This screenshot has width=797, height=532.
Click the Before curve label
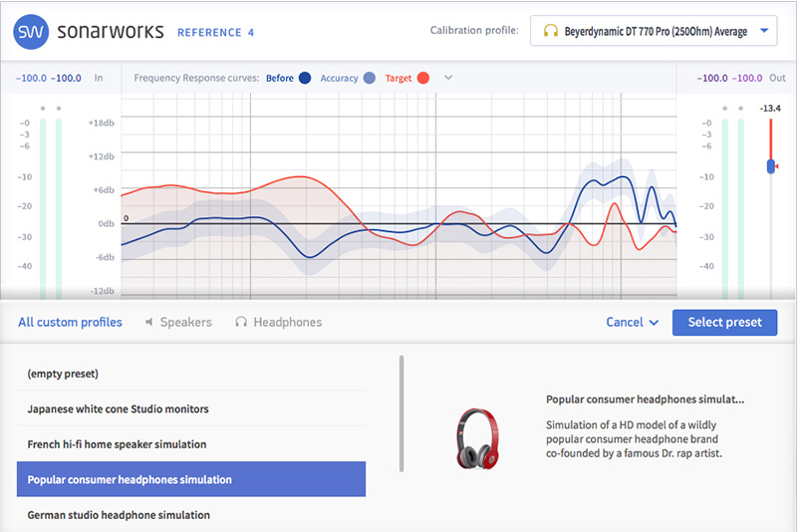[280, 79]
